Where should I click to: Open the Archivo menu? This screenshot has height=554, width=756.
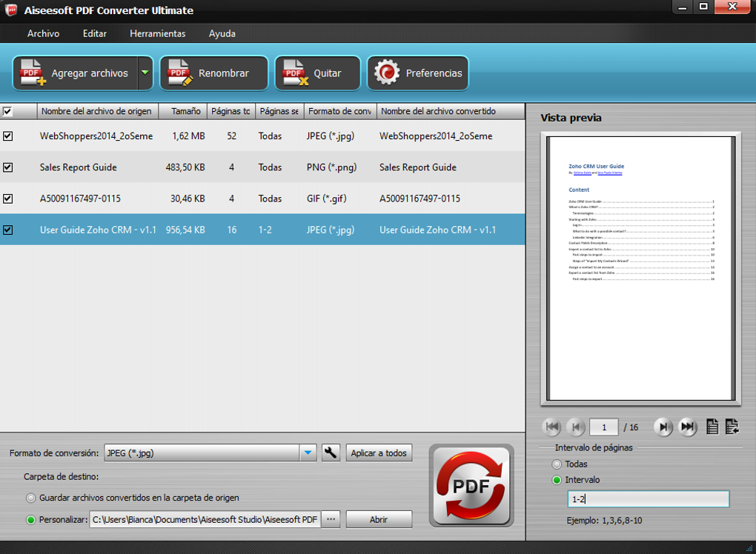tap(43, 33)
